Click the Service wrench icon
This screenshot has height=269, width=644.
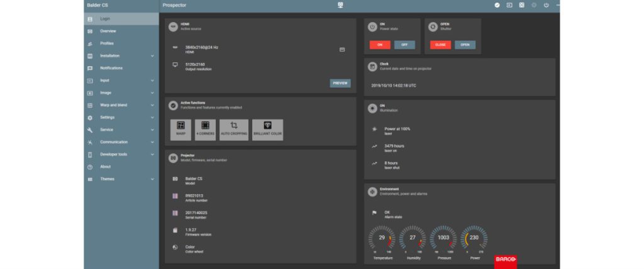point(90,130)
